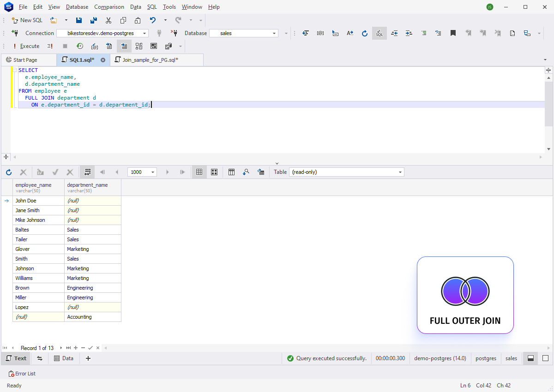Click the New SQL button
Screen dimensions: 554x392
[x=27, y=20]
